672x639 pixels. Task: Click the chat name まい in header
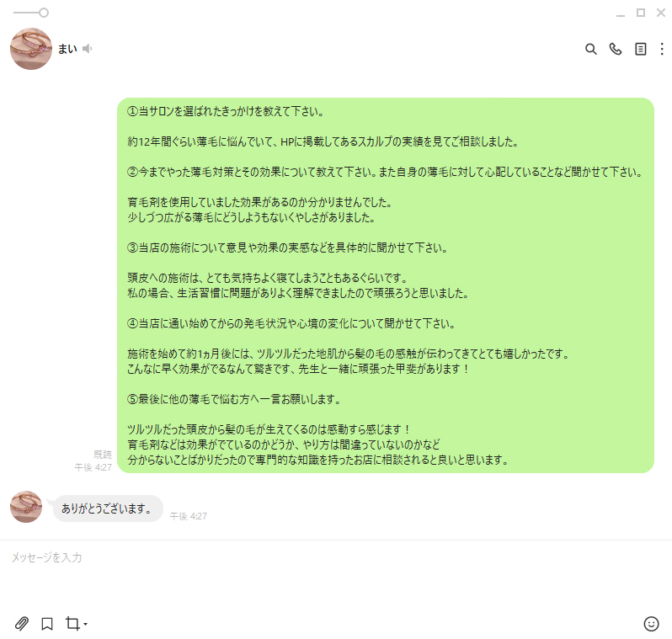tap(67, 49)
